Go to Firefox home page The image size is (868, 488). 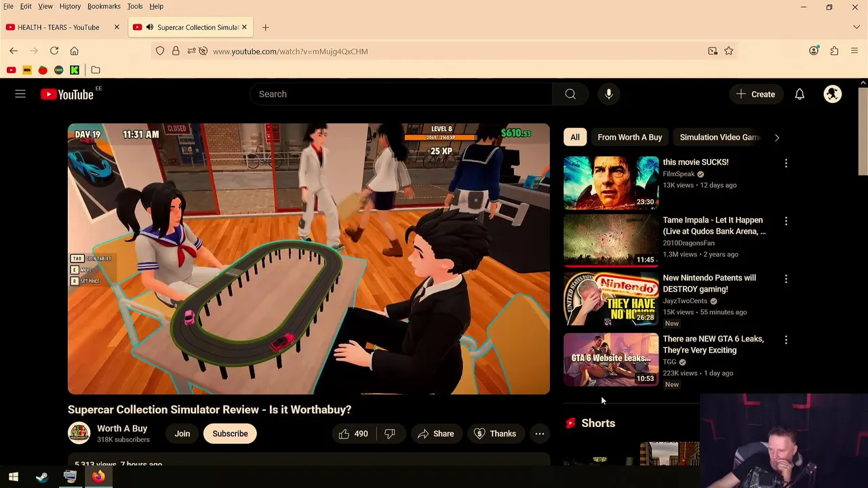coord(75,51)
